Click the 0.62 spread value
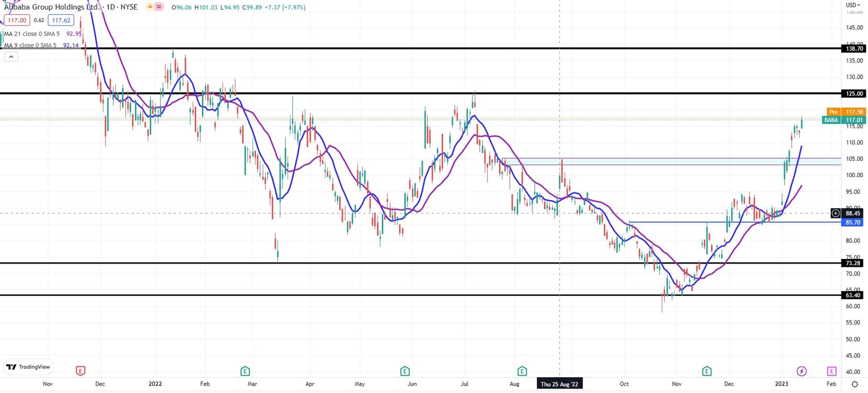This screenshot has width=868, height=393. (x=39, y=20)
